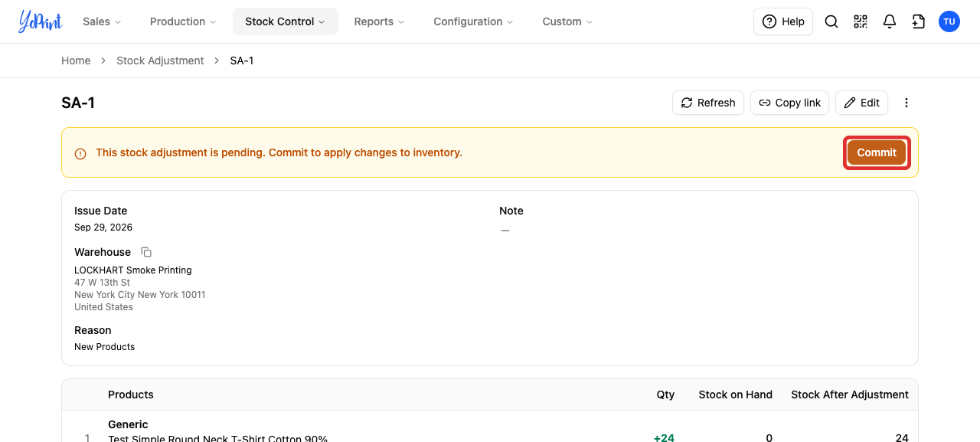Expand the Reports menu

click(x=379, y=21)
